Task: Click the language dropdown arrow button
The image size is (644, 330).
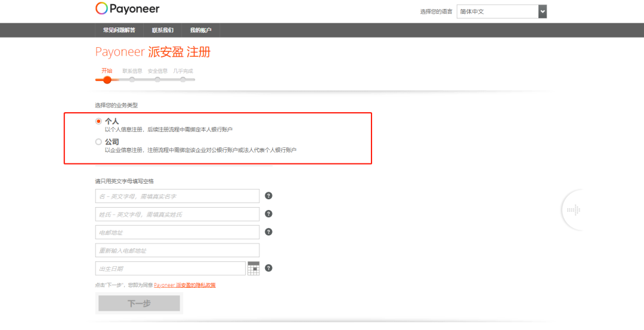Action: [x=542, y=11]
